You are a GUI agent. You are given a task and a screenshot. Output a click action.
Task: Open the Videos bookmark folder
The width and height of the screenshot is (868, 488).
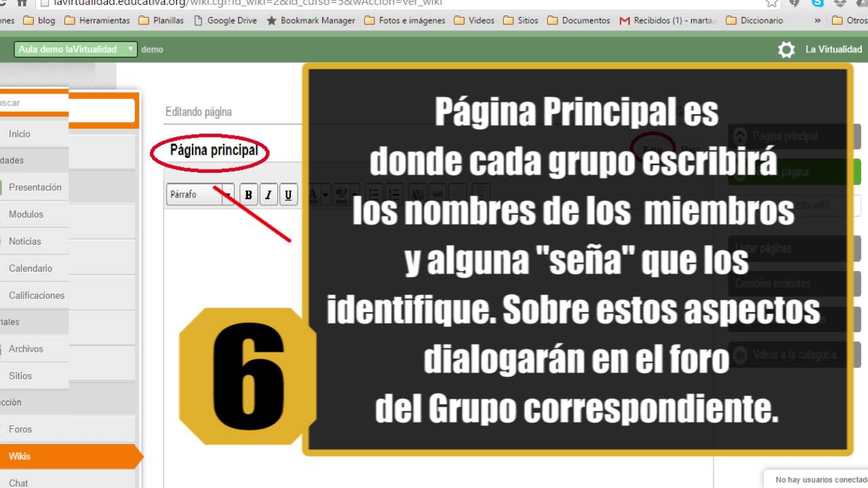coord(474,20)
